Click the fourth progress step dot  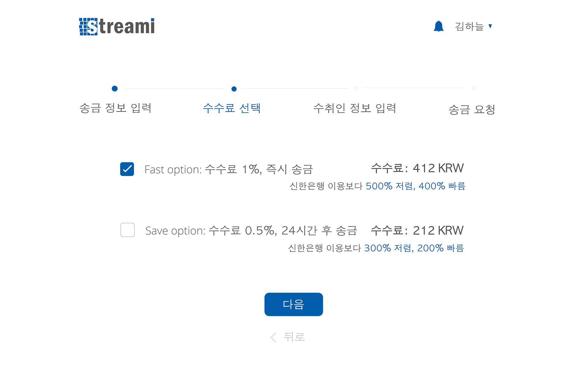(474, 88)
